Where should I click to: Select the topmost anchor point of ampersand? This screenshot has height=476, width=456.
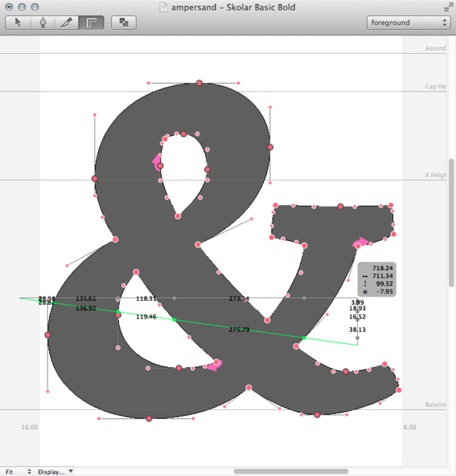[199, 83]
